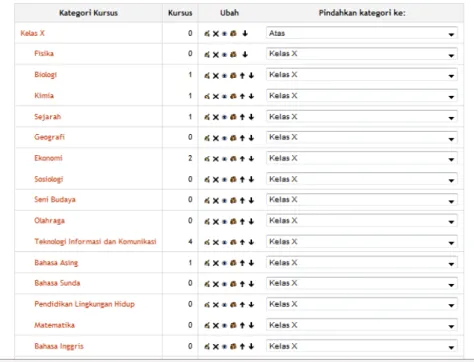Click the brown cohorts icon in the Kelas X row
This screenshot has width=474, height=362.
tap(233, 33)
